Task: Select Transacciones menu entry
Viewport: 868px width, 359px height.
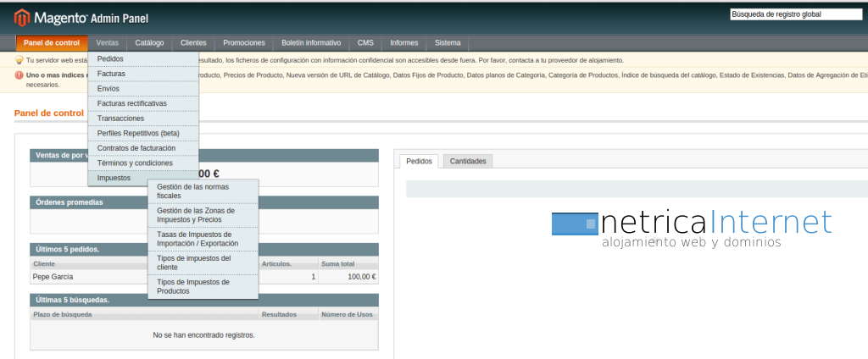Action: 142,119
